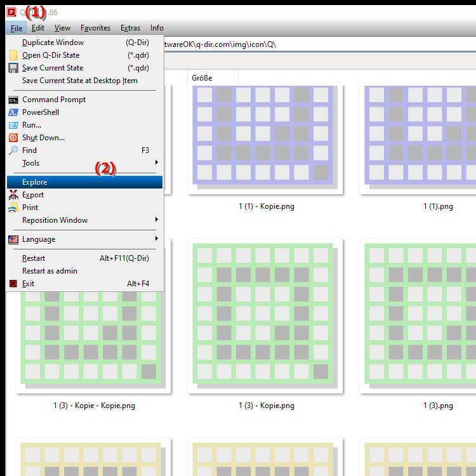Click the Run dialog icon

[13, 125]
